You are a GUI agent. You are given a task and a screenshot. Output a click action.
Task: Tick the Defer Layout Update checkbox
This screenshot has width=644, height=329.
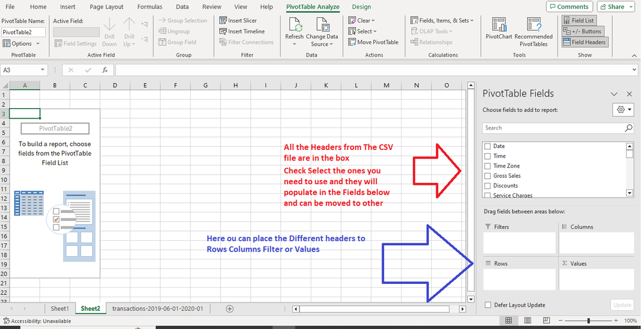click(x=488, y=305)
